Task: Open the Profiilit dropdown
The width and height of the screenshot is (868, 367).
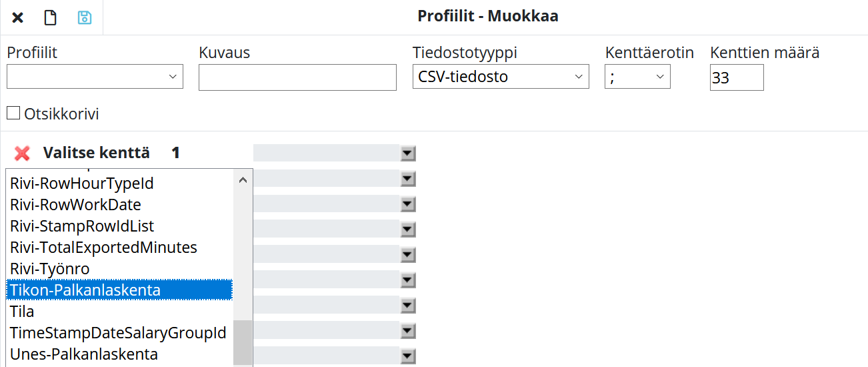Action: (x=95, y=77)
